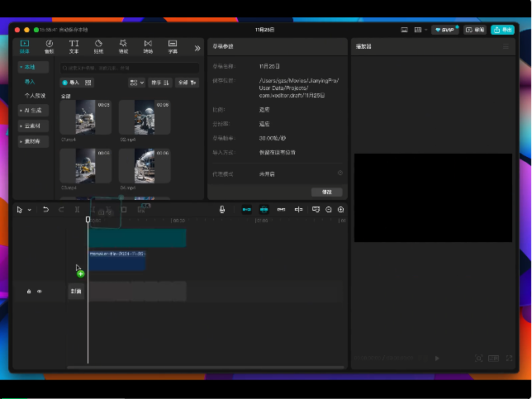Expand the layout dropdown arrow in the title bar
Screen dimensions: 532x399
click(425, 30)
